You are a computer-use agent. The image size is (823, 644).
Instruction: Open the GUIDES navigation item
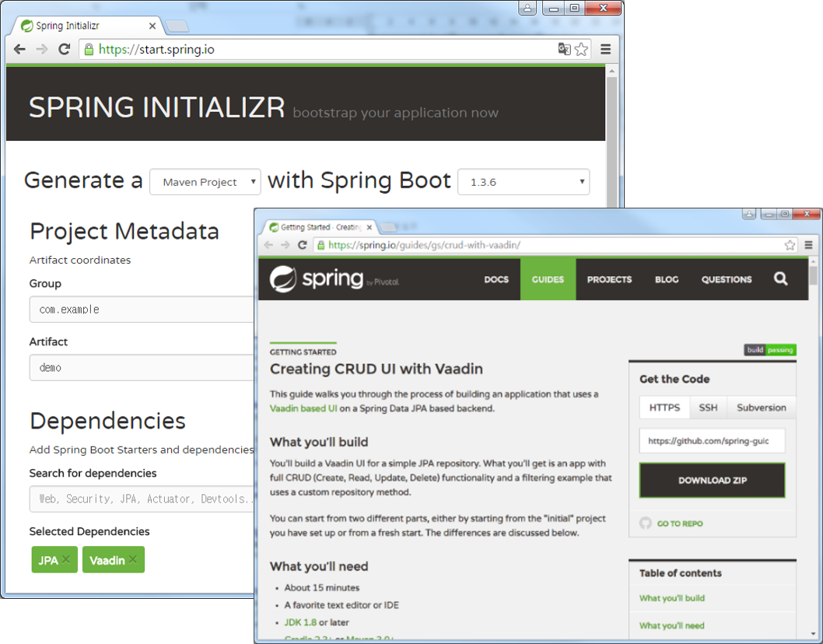coord(548,279)
